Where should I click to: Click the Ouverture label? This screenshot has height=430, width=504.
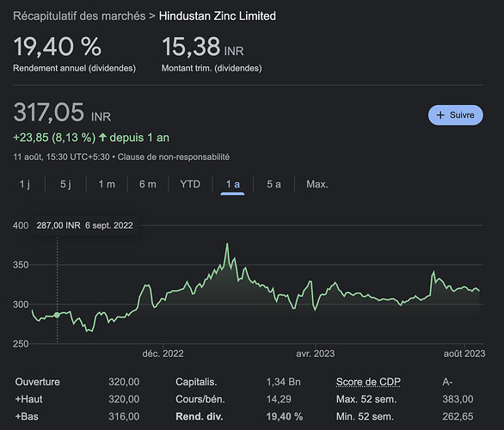pos(38,382)
